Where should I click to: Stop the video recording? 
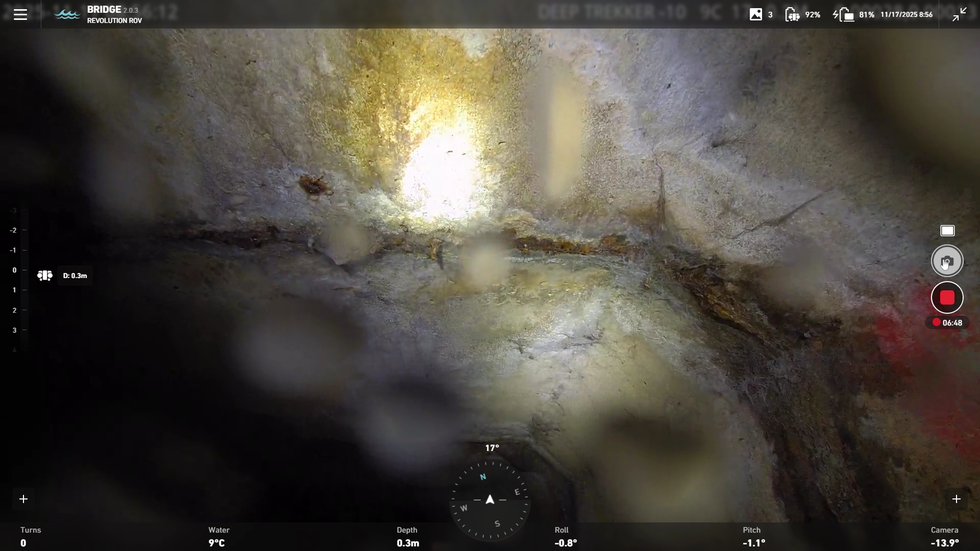coord(947,298)
